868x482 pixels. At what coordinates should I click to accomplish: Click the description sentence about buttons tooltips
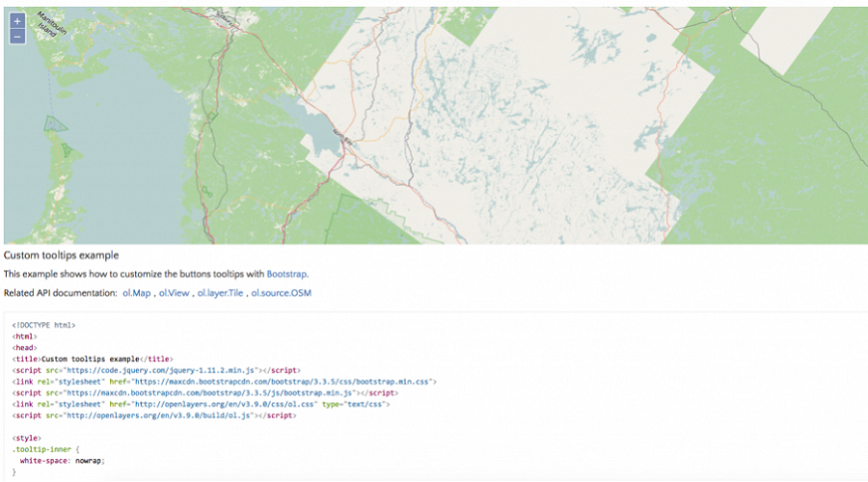156,274
